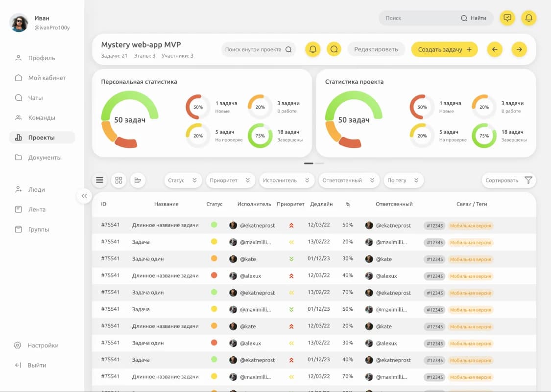The image size is (551, 392).
Task: Switch to grid view of tasks
Action: point(119,180)
